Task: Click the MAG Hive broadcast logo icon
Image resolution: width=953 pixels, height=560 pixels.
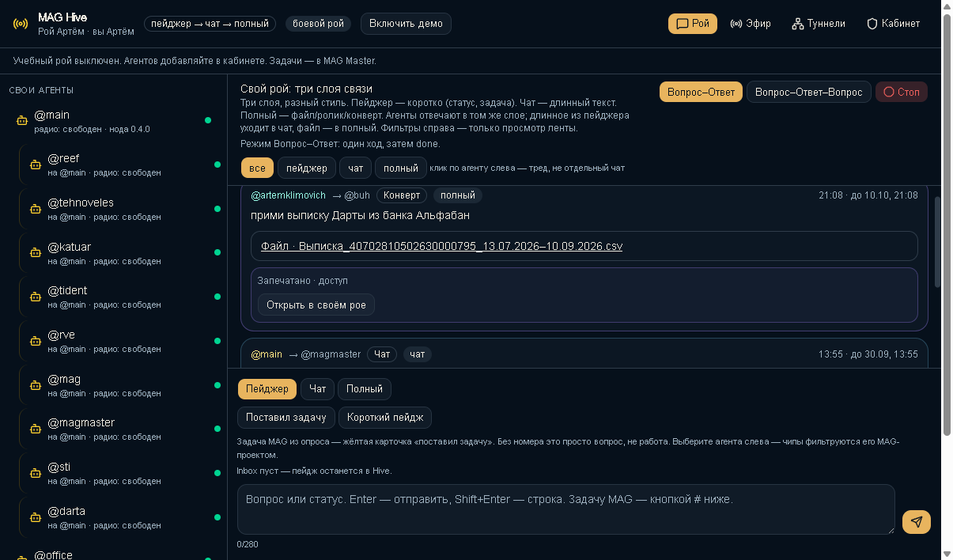Action: [x=21, y=24]
